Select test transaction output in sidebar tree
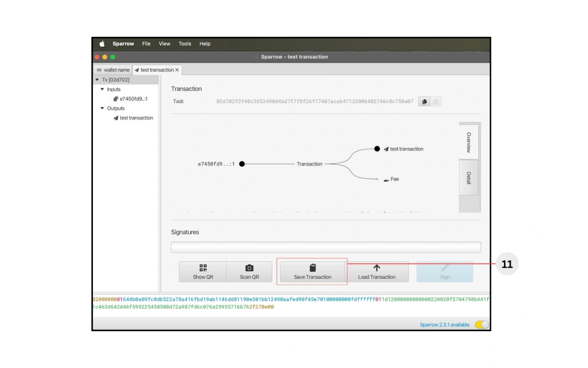Image resolution: width=588 pixels, height=368 pixels. click(133, 118)
